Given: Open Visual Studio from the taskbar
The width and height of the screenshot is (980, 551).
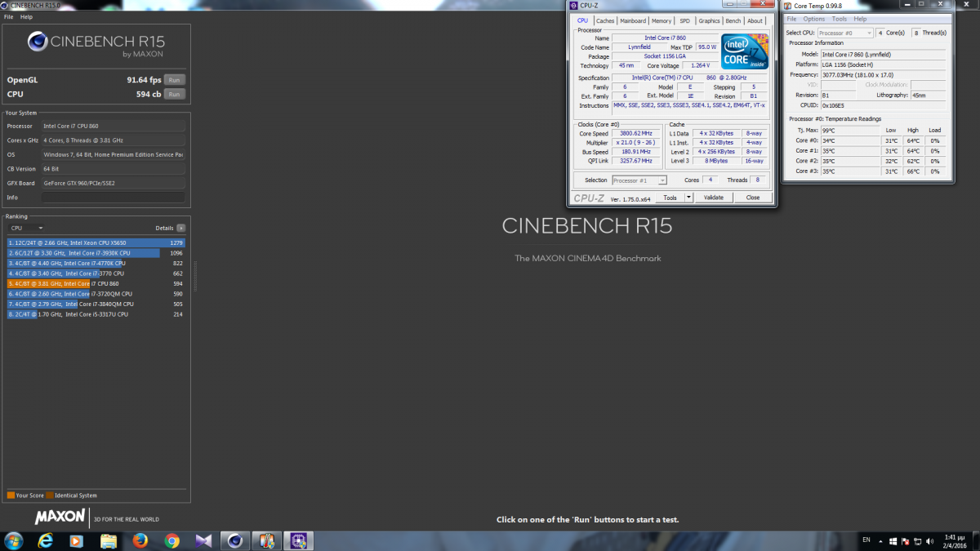Looking at the screenshot, I should 203,540.
